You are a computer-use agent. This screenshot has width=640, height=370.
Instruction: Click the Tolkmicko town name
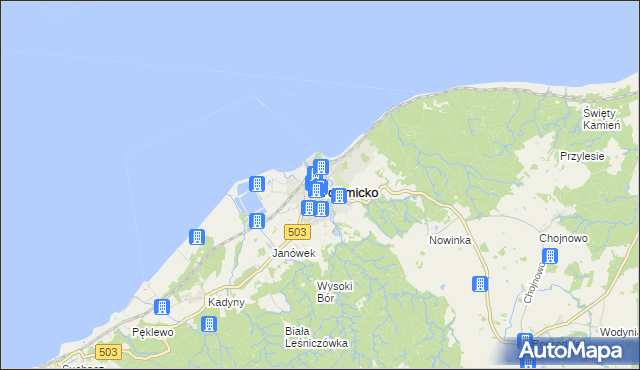click(x=350, y=193)
